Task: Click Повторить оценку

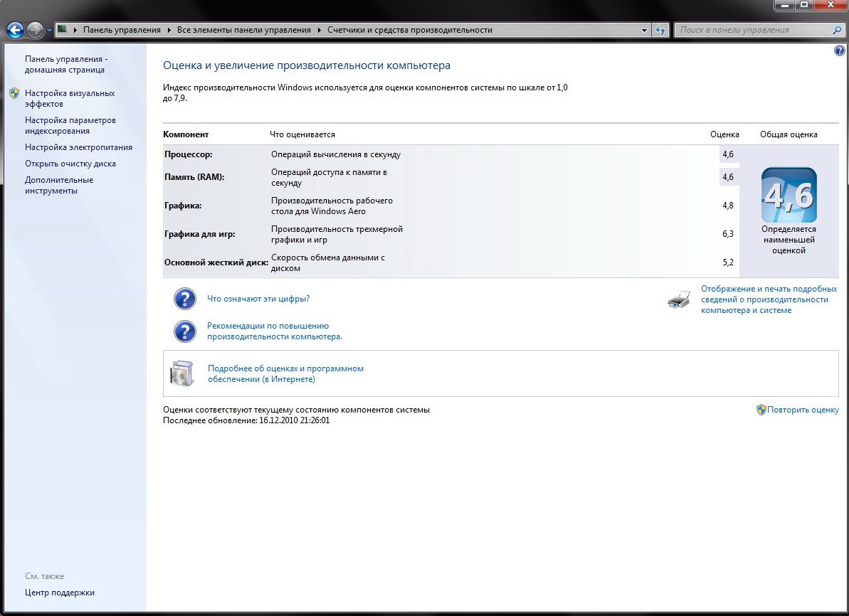Action: coord(803,410)
